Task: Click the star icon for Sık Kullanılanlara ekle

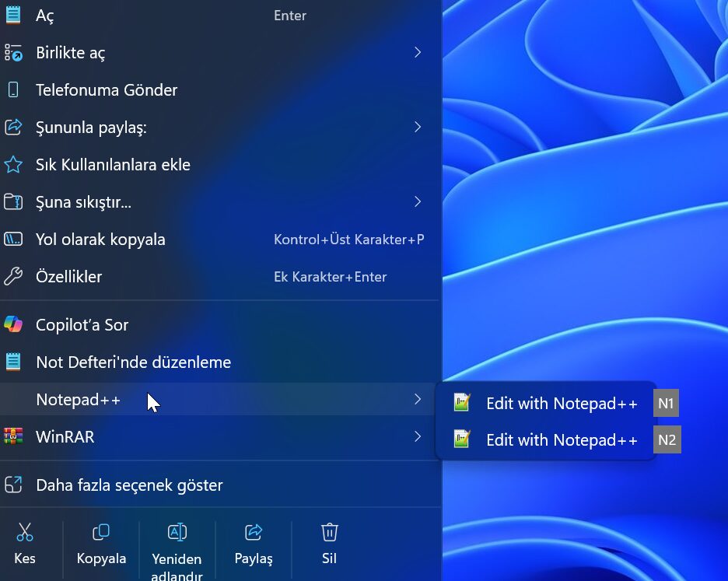Action: click(x=13, y=164)
